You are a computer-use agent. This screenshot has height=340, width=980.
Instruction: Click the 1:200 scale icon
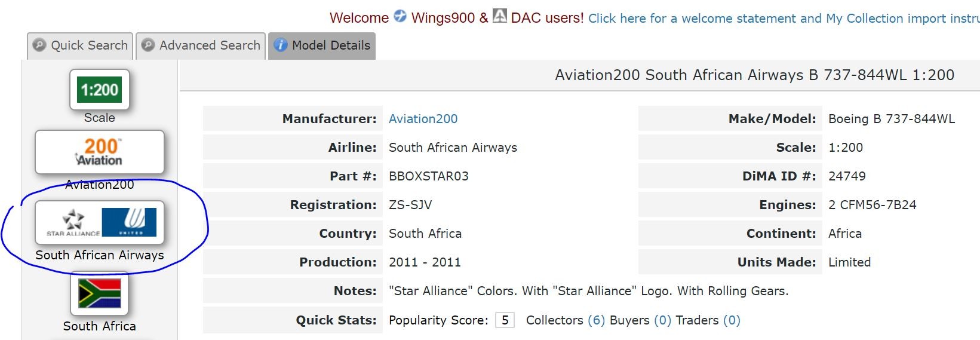(99, 90)
